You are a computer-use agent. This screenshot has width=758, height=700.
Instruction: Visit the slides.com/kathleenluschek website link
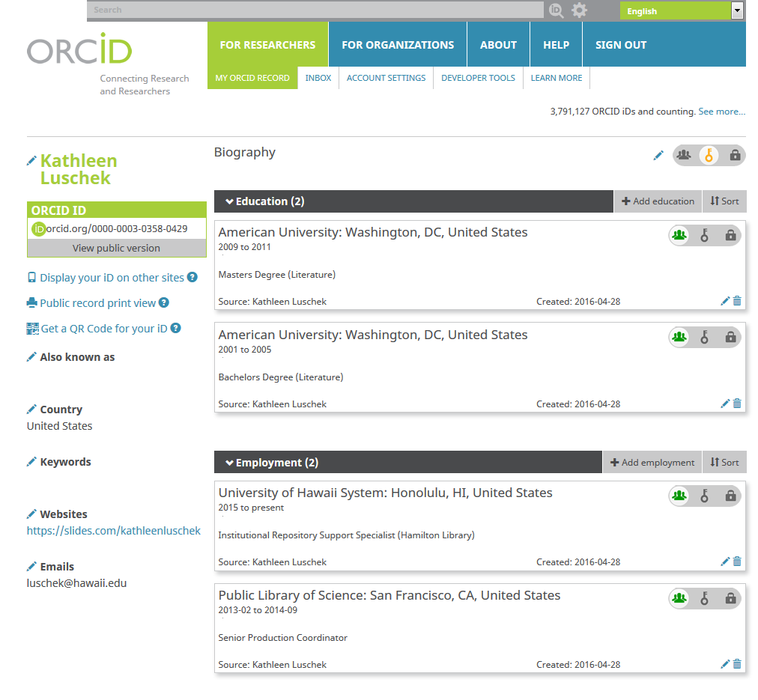[114, 531]
